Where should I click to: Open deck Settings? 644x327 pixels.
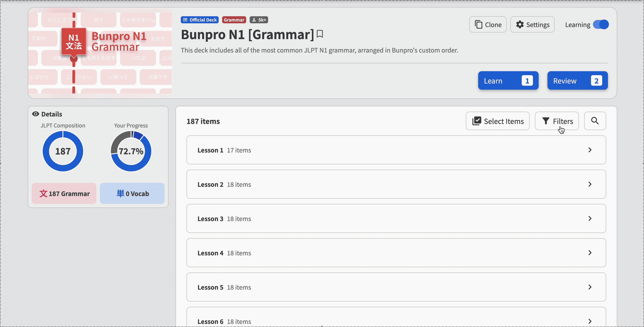(532, 24)
